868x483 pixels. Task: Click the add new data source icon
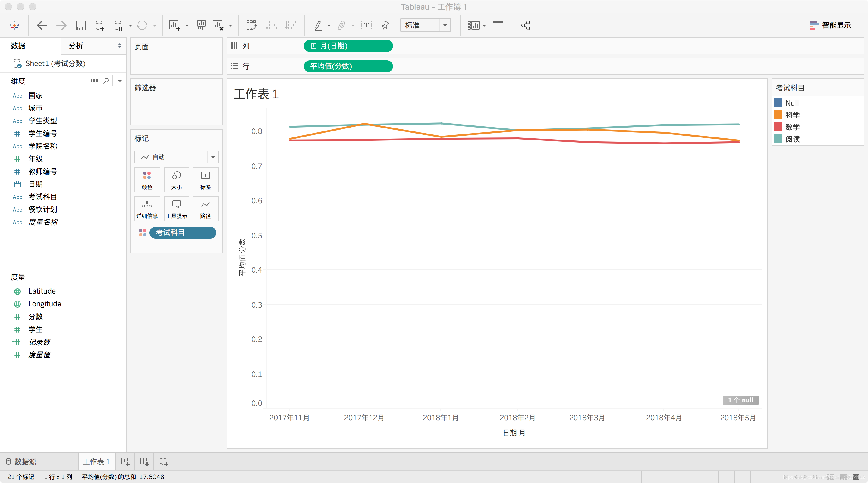pos(100,25)
